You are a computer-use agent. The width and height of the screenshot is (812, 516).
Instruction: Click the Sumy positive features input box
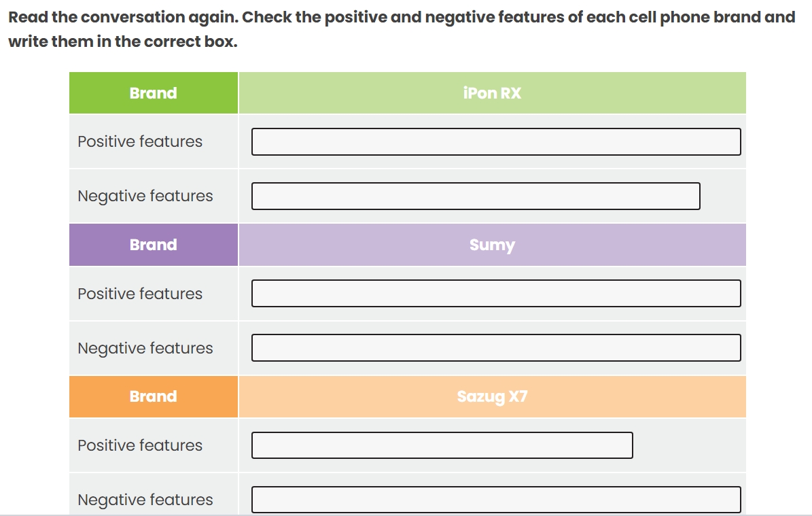tap(496, 293)
